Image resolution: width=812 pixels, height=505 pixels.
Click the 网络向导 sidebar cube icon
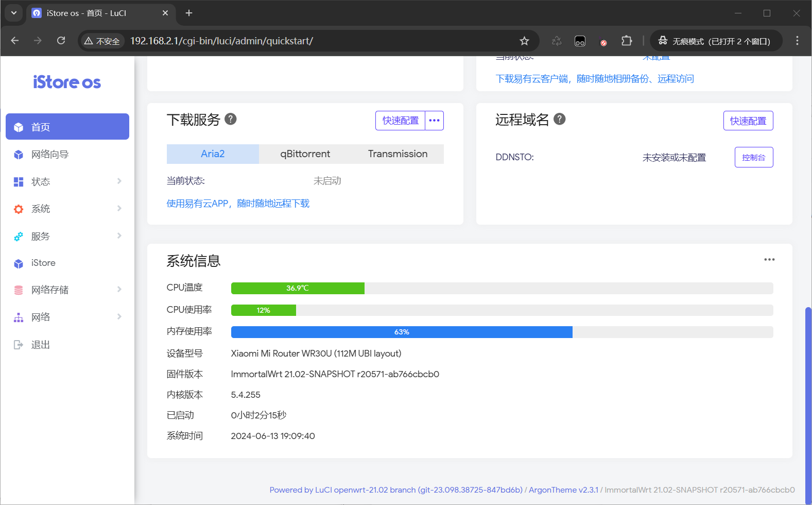coord(19,155)
